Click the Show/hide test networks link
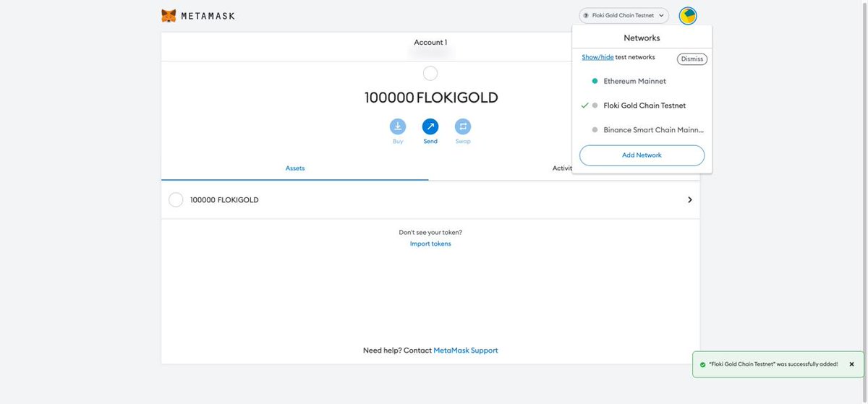Image resolution: width=868 pixels, height=404 pixels. 597,57
